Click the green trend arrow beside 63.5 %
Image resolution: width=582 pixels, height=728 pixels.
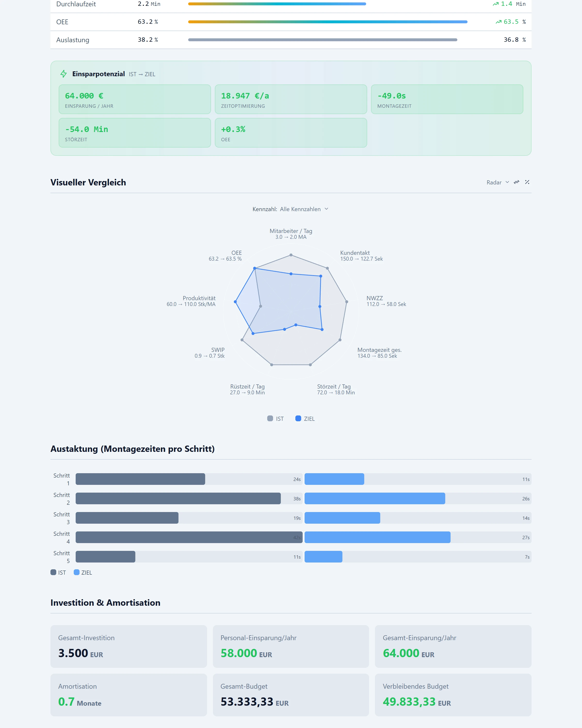pos(498,22)
